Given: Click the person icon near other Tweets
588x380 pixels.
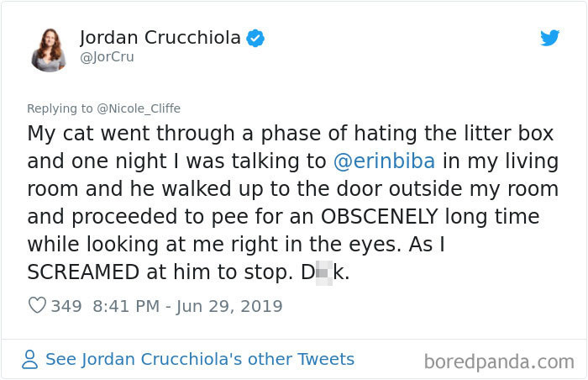Looking at the screenshot, I should point(29,359).
